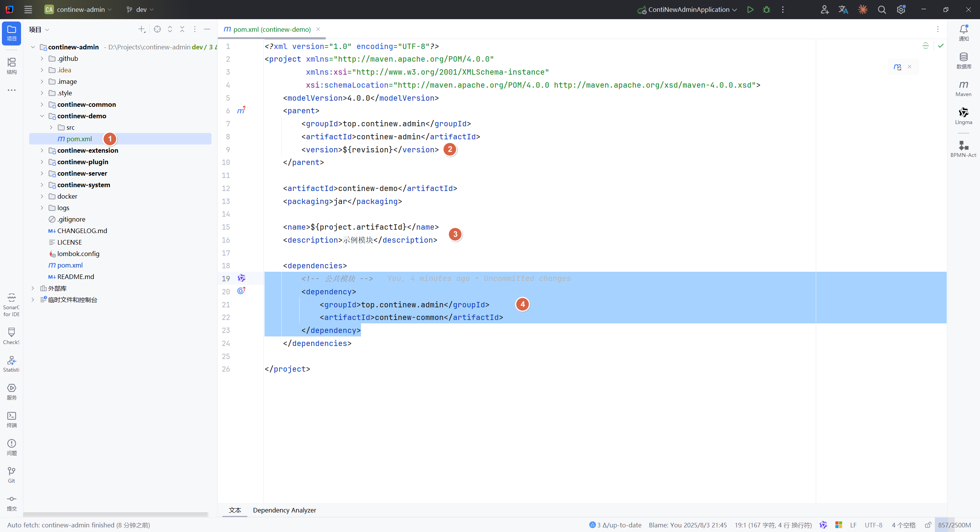
Task: Click add new file plus icon in Project panel
Action: click(x=142, y=29)
